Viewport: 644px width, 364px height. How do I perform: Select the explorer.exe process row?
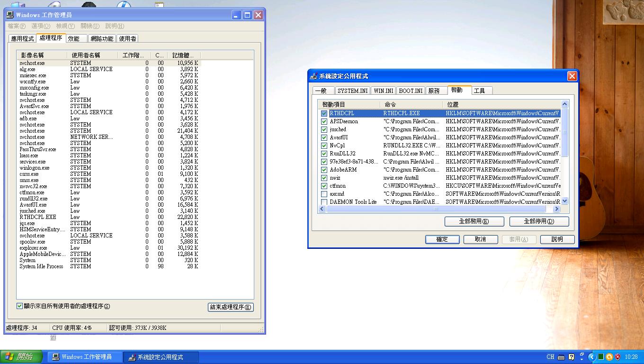click(x=109, y=248)
